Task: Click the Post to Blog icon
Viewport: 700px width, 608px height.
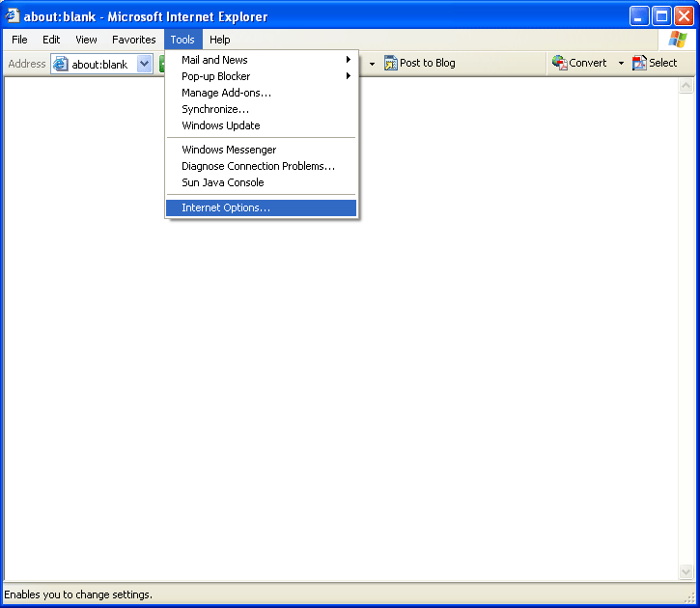Action: (391, 64)
